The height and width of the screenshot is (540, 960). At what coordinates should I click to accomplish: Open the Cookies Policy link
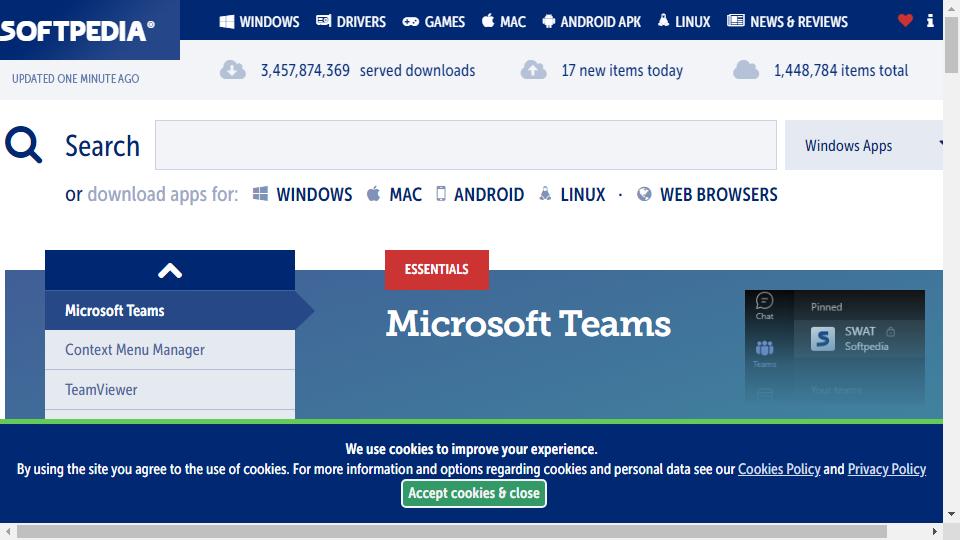pyautogui.click(x=779, y=469)
